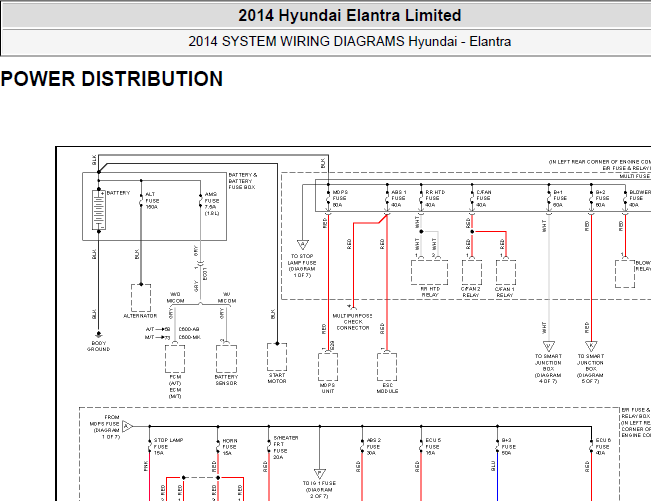Click the 'STOP LAMP FUSE 15A' label
This screenshot has height=501, width=651.
click(x=168, y=447)
